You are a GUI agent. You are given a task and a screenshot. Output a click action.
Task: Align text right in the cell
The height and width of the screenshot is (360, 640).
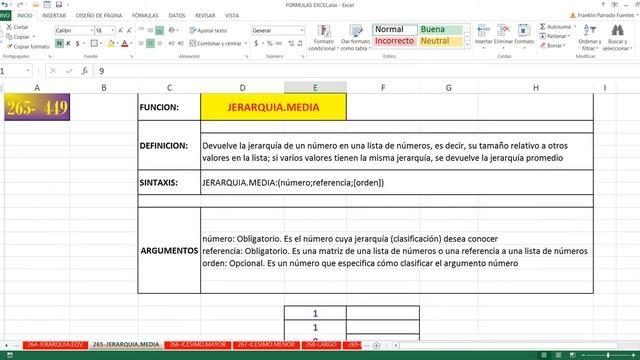pyautogui.click(x=160, y=43)
